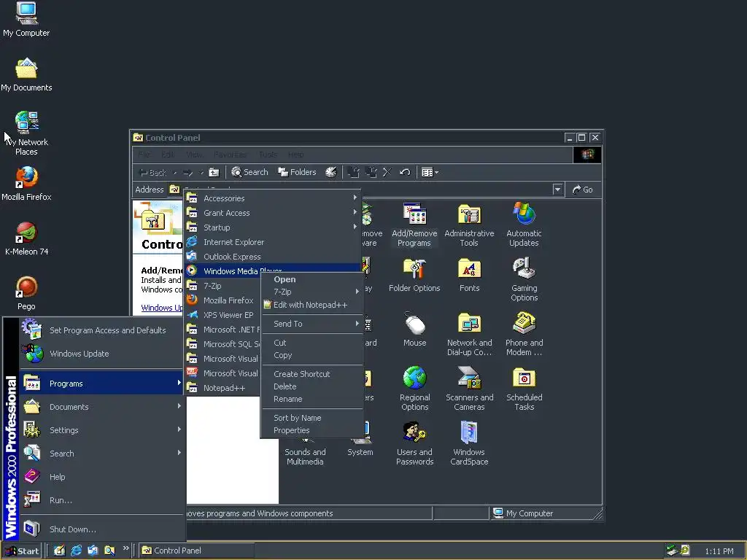Open Regional Options globe icon
This screenshot has height=560, width=747.
point(414,389)
